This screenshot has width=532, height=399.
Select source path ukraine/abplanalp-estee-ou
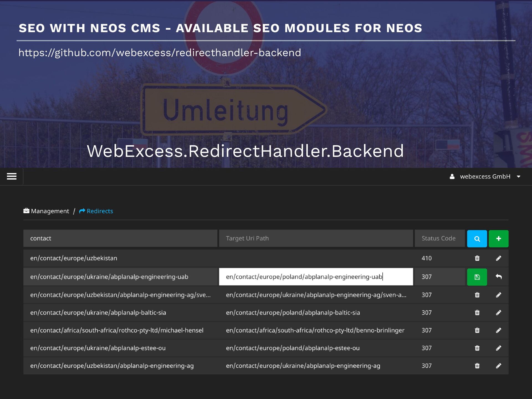click(x=98, y=348)
